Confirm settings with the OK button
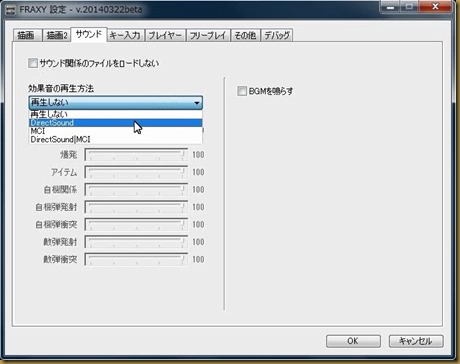This screenshot has height=364, width=460. point(353,341)
